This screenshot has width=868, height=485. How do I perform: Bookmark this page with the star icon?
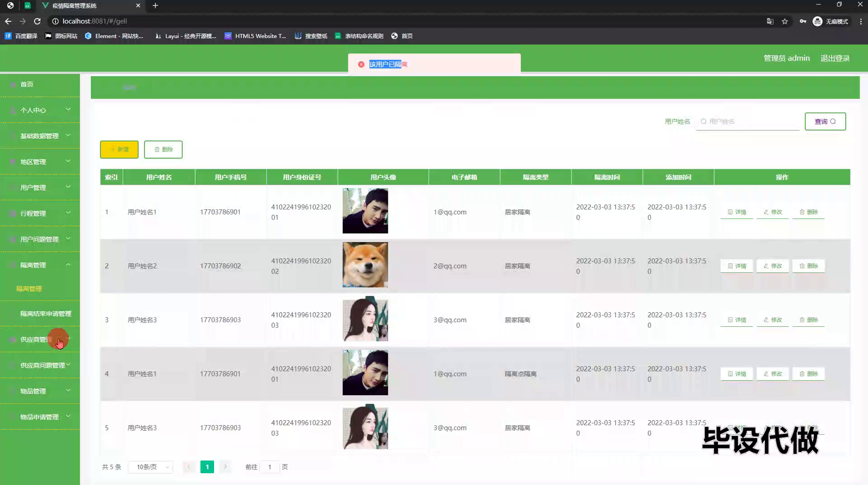click(x=785, y=21)
